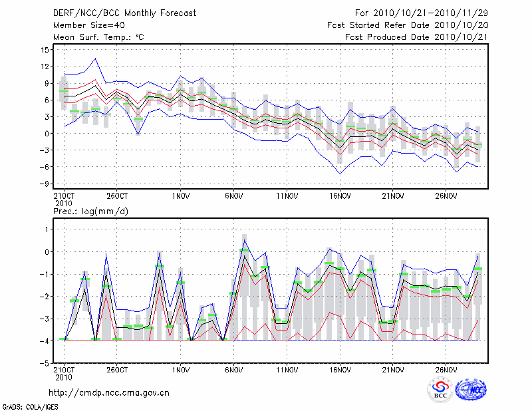532x411 pixels.
Task: Click the blue NCC globe logo
Action: (471, 390)
